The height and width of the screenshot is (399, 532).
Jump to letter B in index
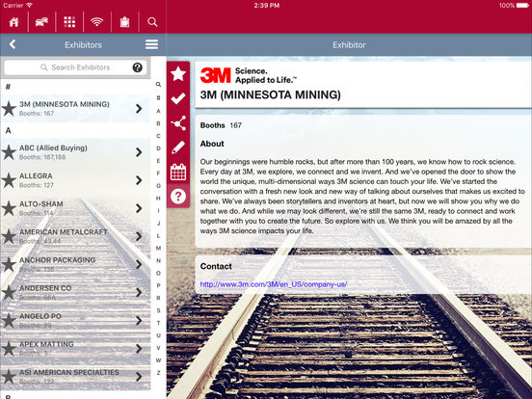[x=158, y=123]
